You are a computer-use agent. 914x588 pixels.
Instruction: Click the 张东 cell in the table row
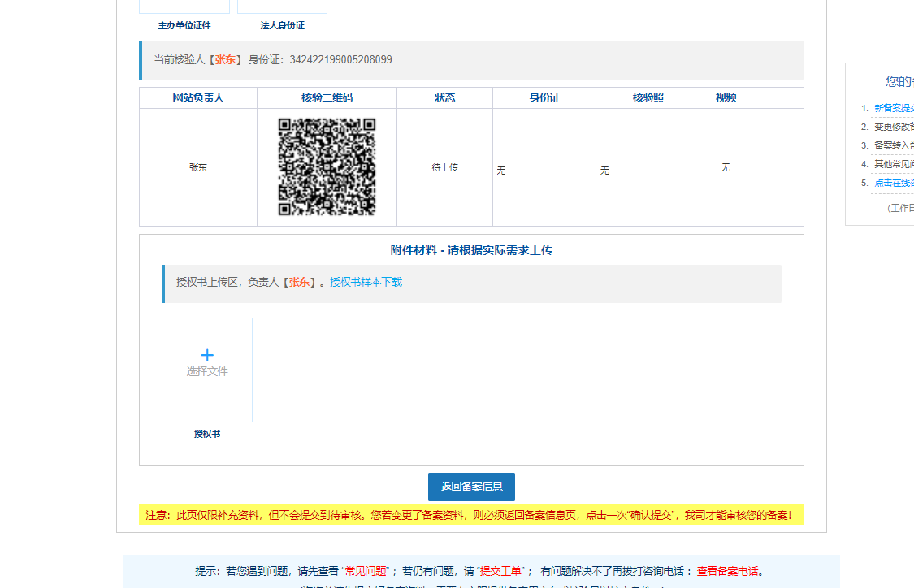[x=198, y=167]
